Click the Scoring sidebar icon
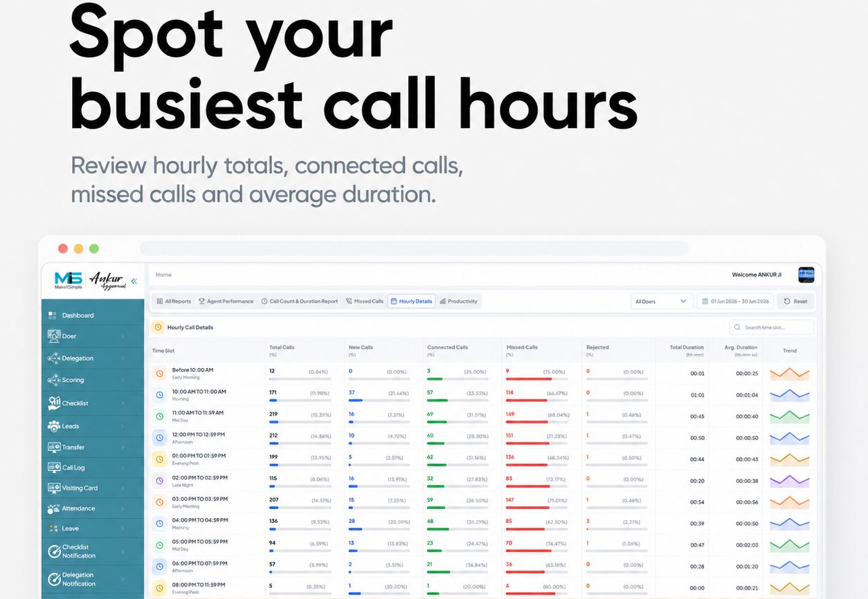Image resolution: width=868 pixels, height=599 pixels. point(53,380)
